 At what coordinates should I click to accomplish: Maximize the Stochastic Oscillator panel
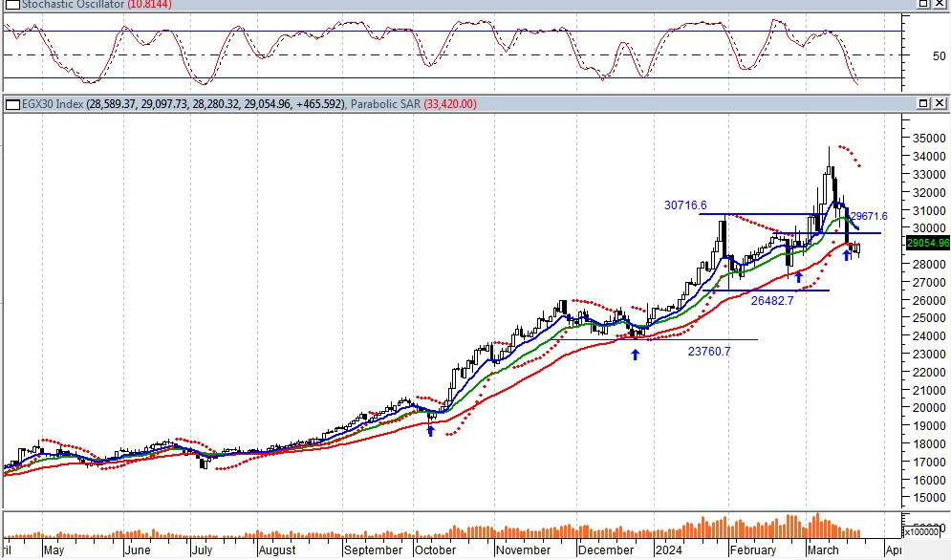tap(923, 5)
